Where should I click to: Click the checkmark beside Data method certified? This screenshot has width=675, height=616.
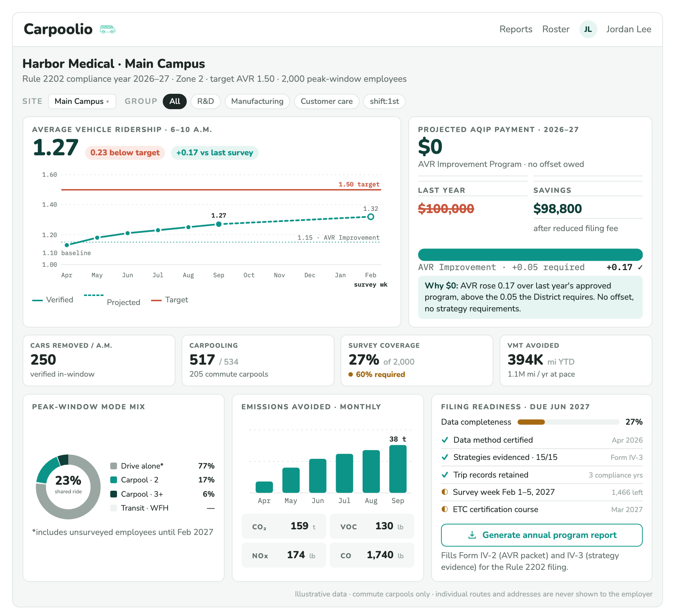(x=445, y=440)
